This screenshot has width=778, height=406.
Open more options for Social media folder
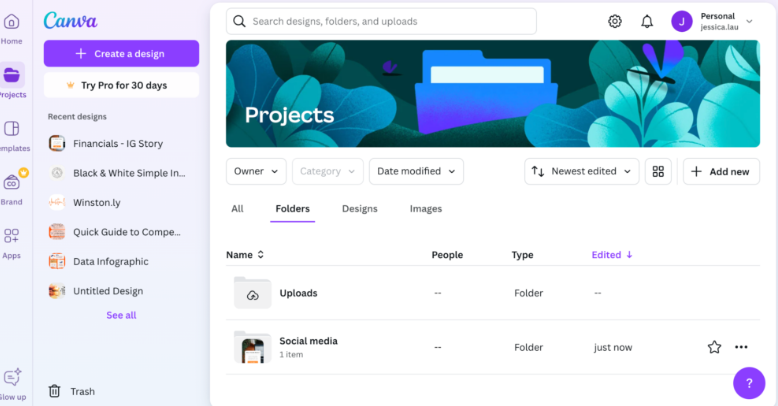click(741, 347)
